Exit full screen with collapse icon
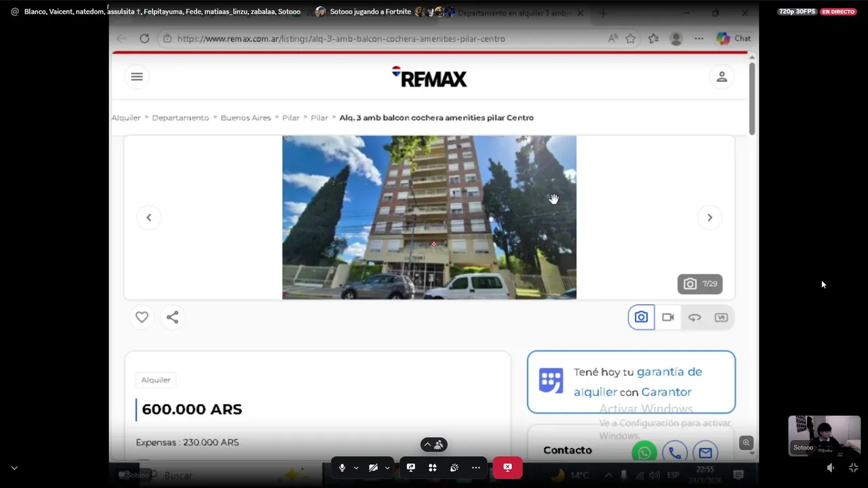 (x=853, y=468)
